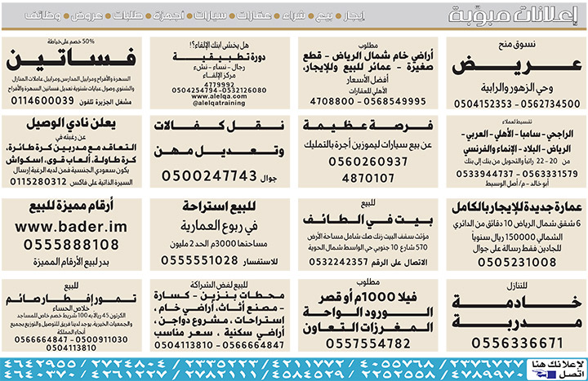The image size is (588, 381).
Task: Click the numbers 0566664847 - 0500911030
Action: pos(71,339)
